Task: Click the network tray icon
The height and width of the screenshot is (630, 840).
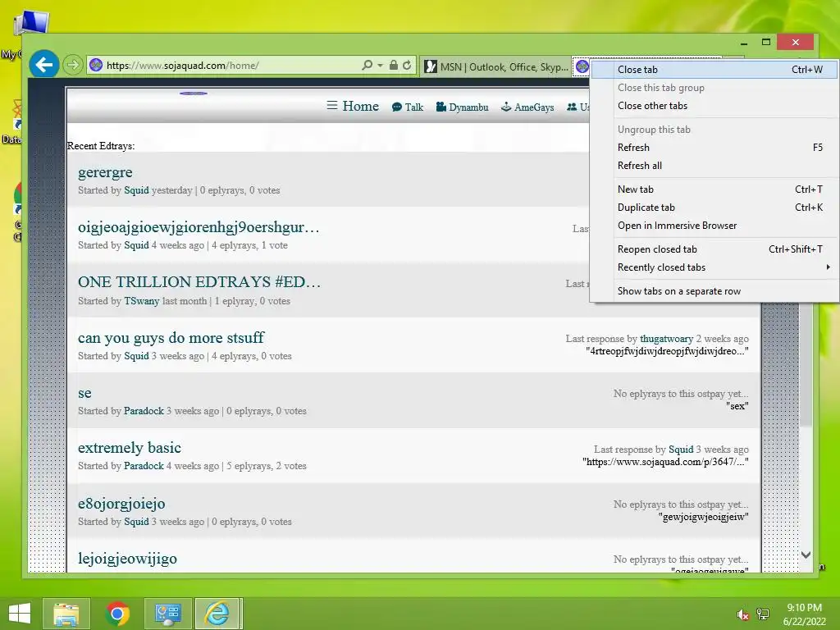Action: tap(762, 615)
